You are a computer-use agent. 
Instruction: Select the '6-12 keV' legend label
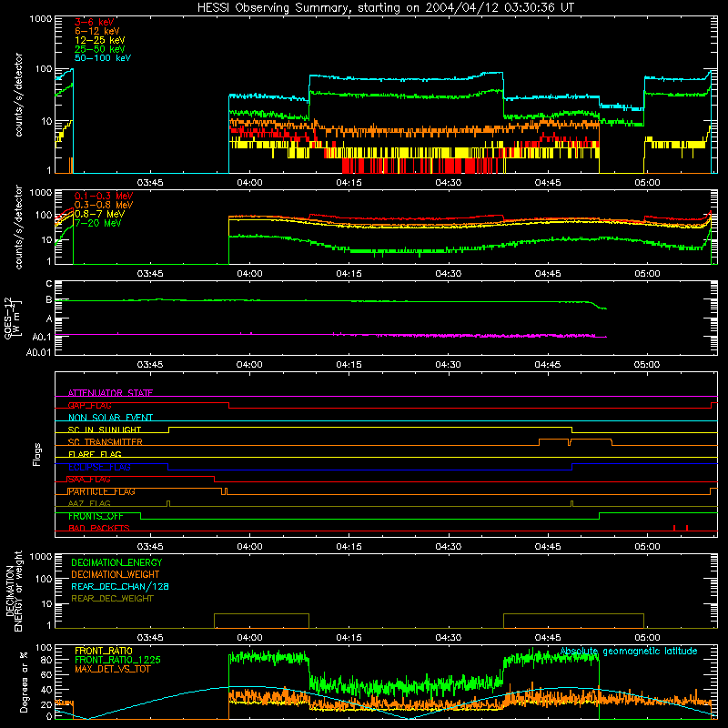[96, 31]
